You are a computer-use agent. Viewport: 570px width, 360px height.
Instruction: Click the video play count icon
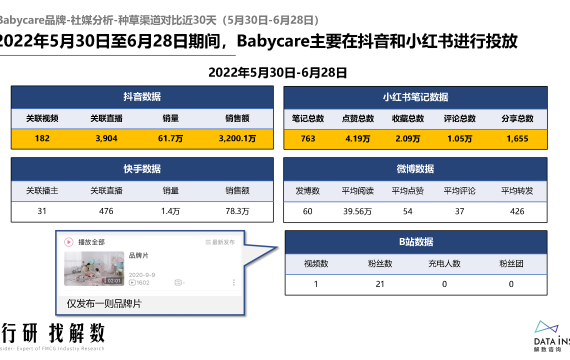coord(132,283)
